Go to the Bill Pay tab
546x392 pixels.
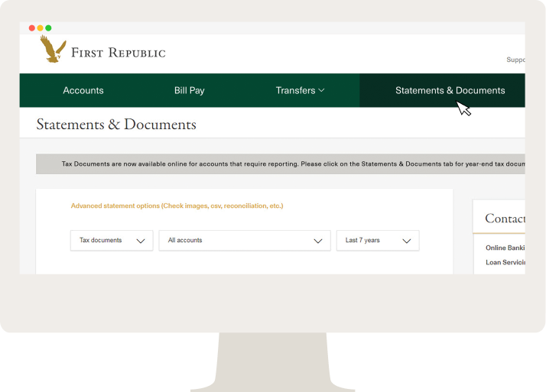[x=190, y=90]
